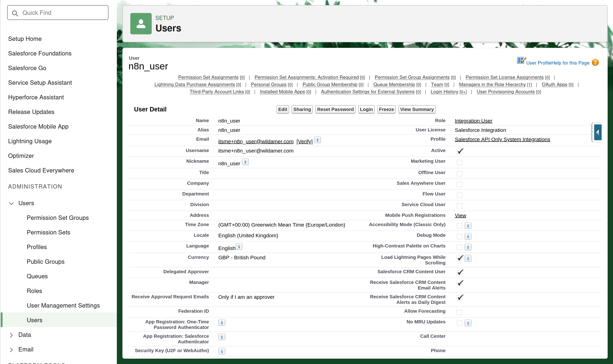Image resolution: width=613 pixels, height=364 pixels.
Task: Click the User Profile edit-page icon
Action: [x=521, y=60]
